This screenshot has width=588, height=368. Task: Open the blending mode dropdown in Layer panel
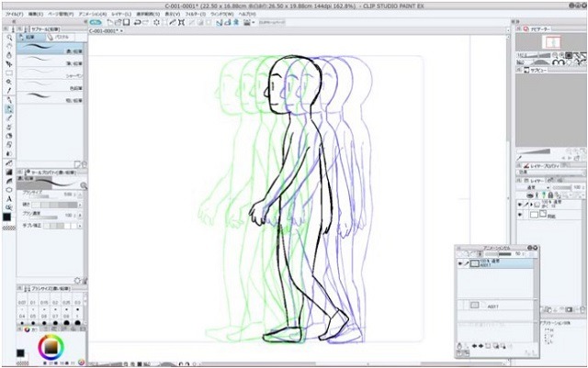[536, 187]
